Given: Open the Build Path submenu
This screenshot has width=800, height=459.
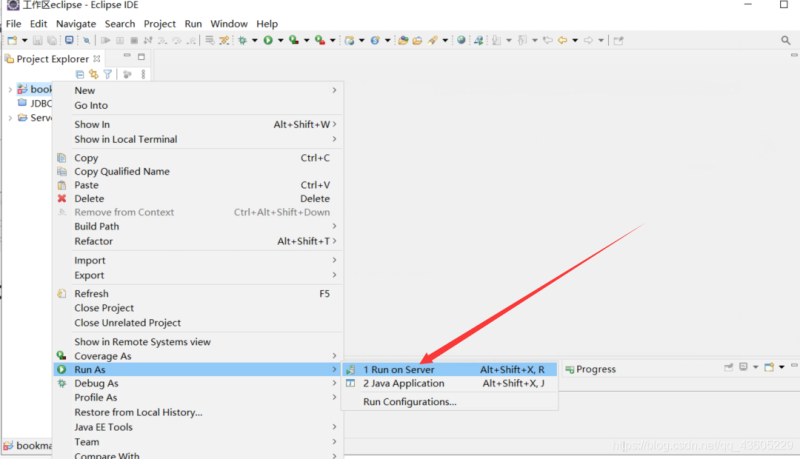Looking at the screenshot, I should [x=198, y=226].
